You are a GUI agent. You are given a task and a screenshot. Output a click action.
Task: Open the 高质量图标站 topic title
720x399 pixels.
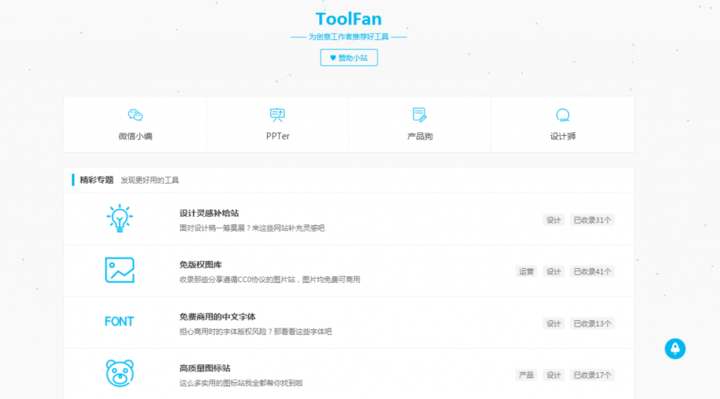click(x=205, y=368)
